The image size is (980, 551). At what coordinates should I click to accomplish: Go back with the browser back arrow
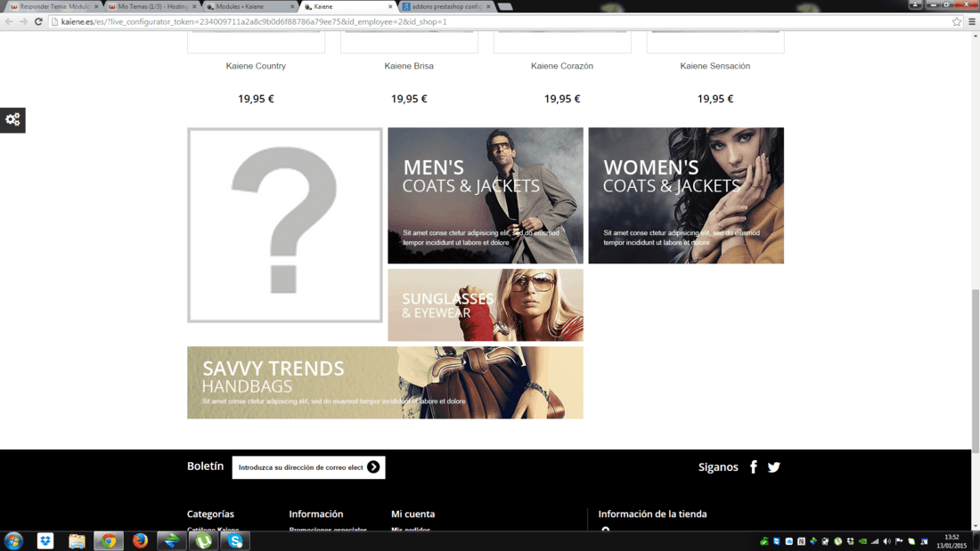pyautogui.click(x=9, y=21)
